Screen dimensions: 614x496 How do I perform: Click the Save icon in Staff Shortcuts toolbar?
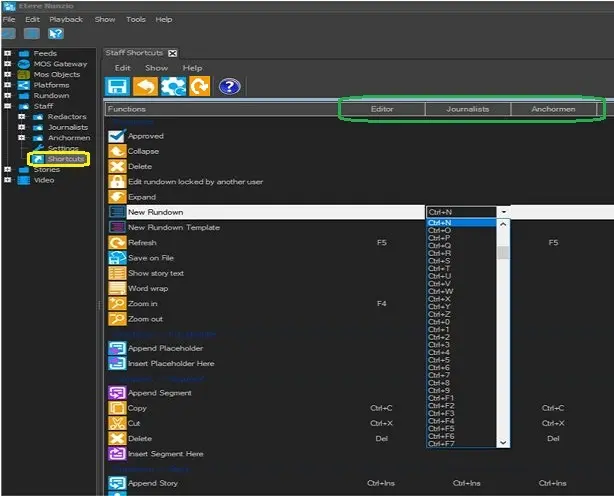point(118,86)
